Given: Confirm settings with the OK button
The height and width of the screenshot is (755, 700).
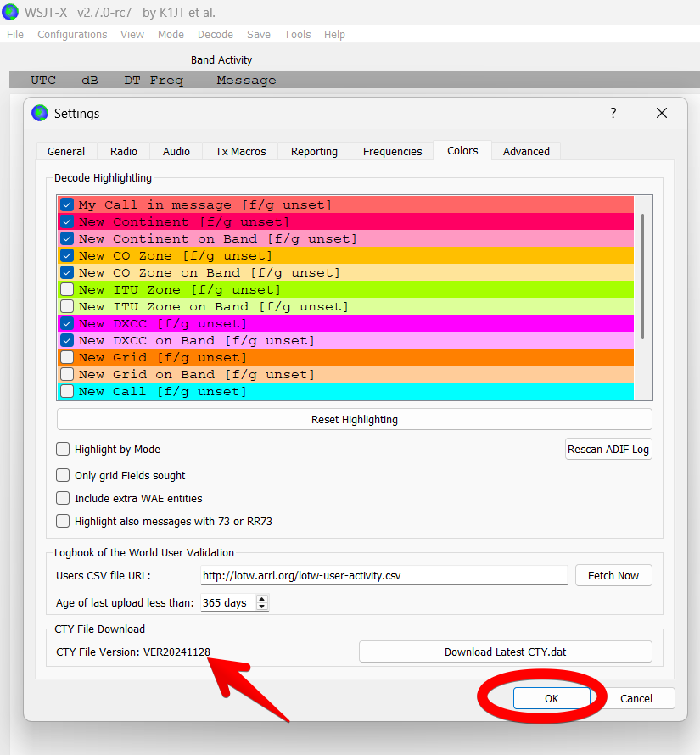Looking at the screenshot, I should tap(552, 698).
